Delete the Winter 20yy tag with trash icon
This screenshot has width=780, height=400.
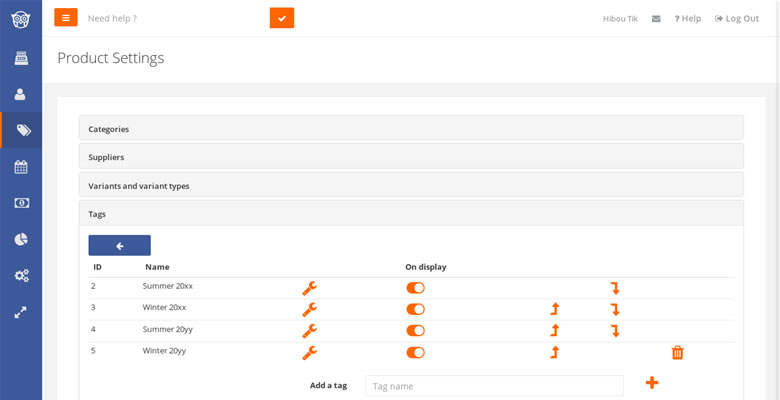coord(678,353)
